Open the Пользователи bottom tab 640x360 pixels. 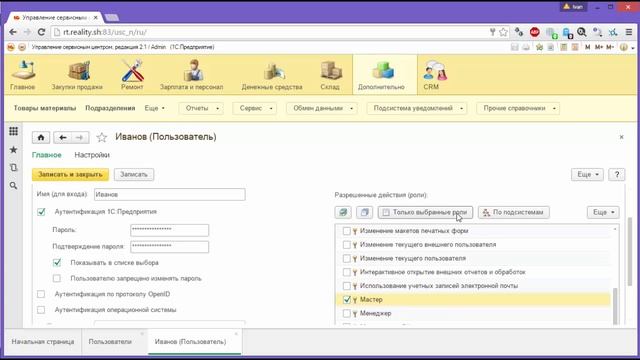[x=110, y=342]
